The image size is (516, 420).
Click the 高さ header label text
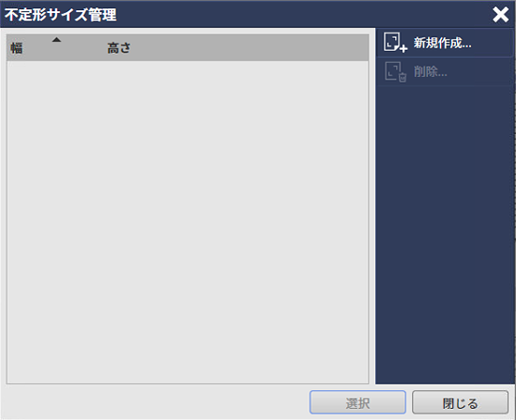[119, 48]
